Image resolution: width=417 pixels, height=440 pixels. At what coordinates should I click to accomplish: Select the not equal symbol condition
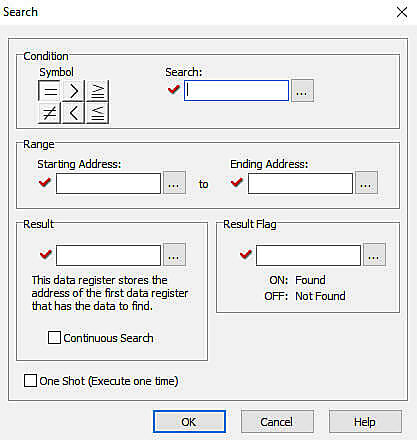(50, 113)
